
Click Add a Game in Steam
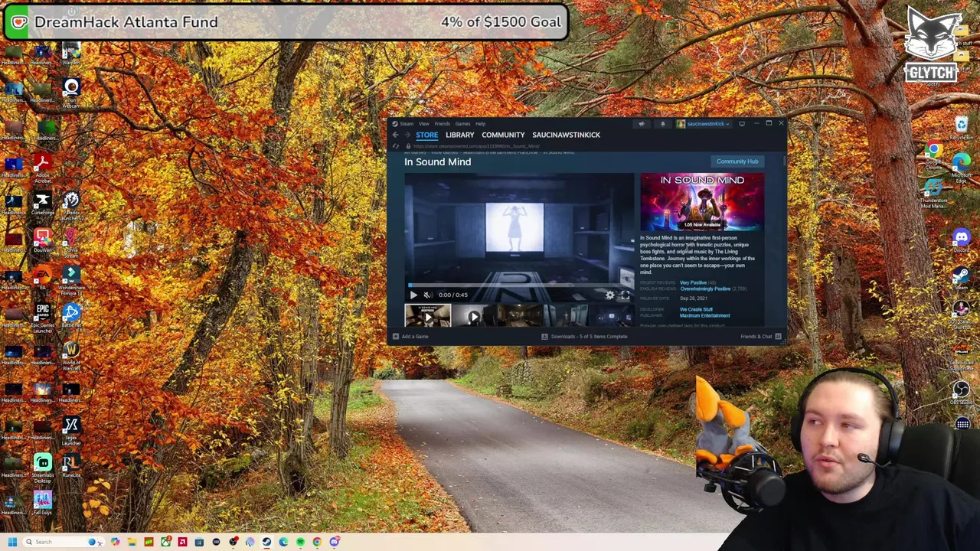click(410, 337)
